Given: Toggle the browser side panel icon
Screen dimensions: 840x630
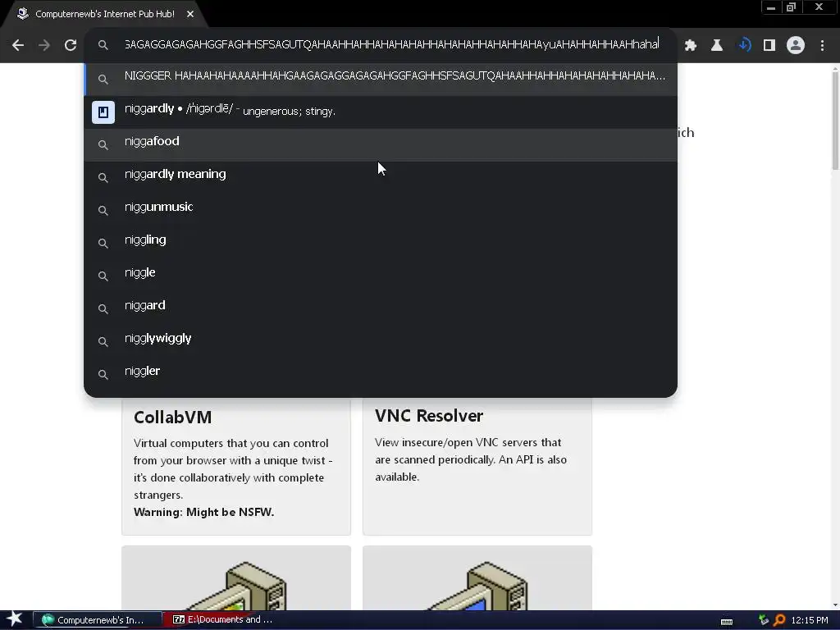Looking at the screenshot, I should [x=769, y=45].
